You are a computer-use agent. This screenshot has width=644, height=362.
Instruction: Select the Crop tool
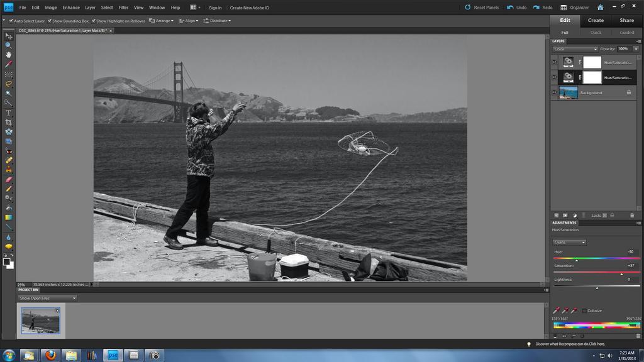click(8, 122)
